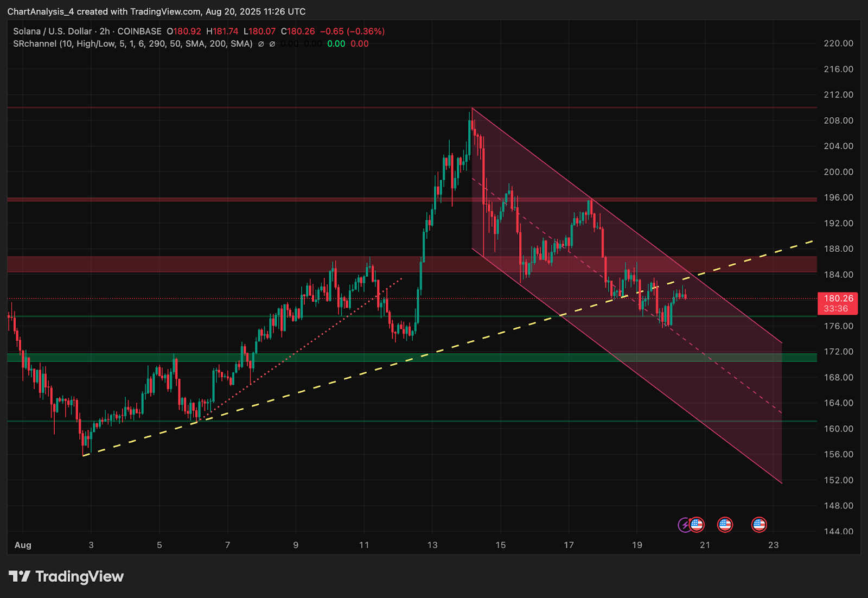The width and height of the screenshot is (868, 598).
Task: Click the 144.00 price axis label
Action: [x=838, y=531]
